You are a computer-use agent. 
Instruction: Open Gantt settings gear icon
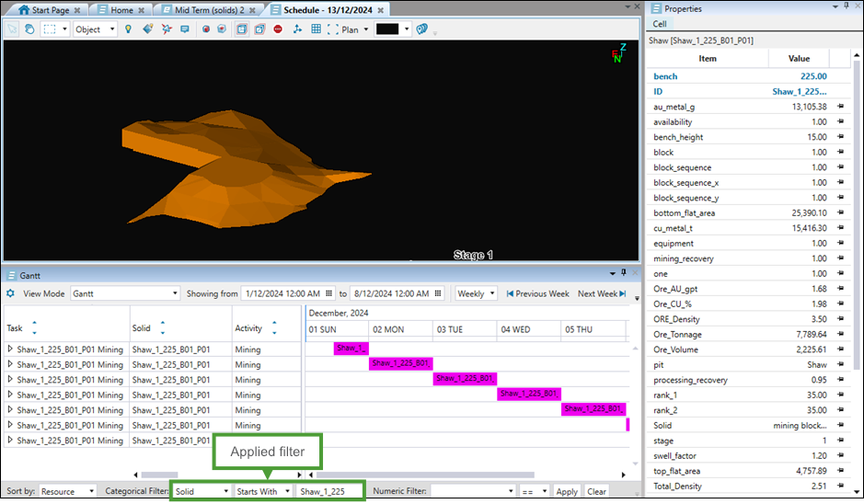10,293
